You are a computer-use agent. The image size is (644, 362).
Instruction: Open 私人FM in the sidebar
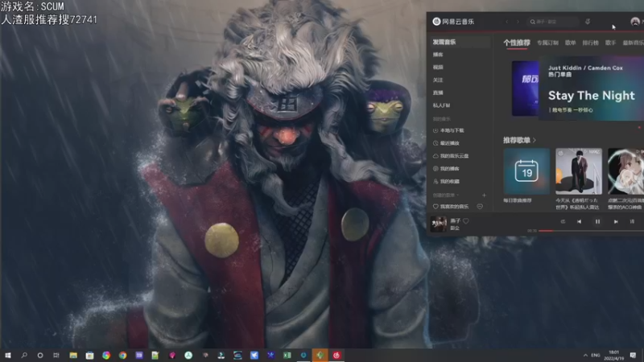(441, 105)
